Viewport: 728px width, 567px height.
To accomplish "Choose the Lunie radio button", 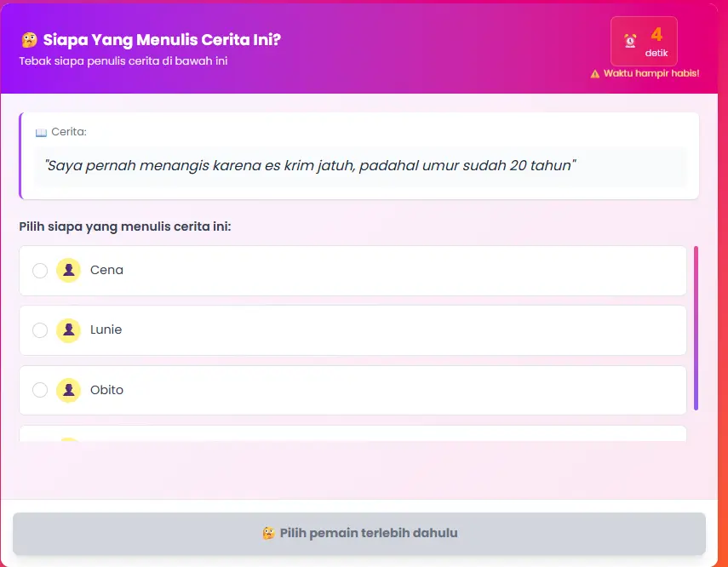I will (40, 330).
